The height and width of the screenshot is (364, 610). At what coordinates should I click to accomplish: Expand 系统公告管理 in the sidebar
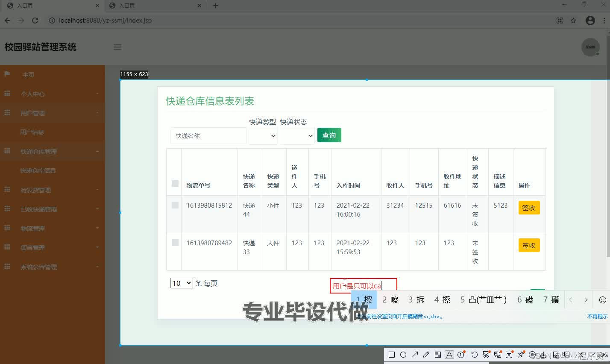pos(53,267)
